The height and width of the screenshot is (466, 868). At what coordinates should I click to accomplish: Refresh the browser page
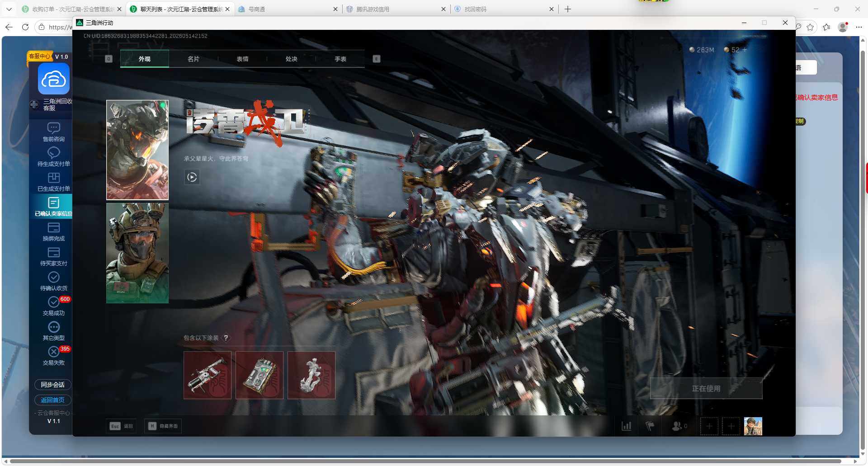coord(25,27)
